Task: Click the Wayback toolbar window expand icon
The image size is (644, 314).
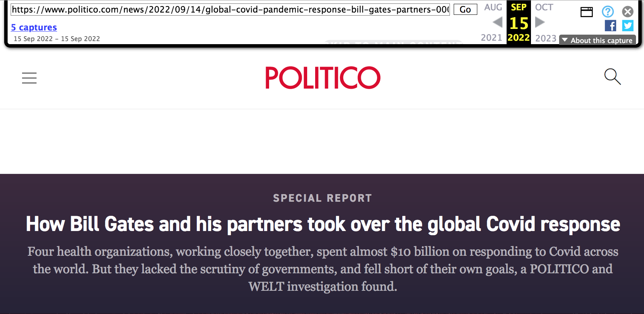Action: coord(587,12)
